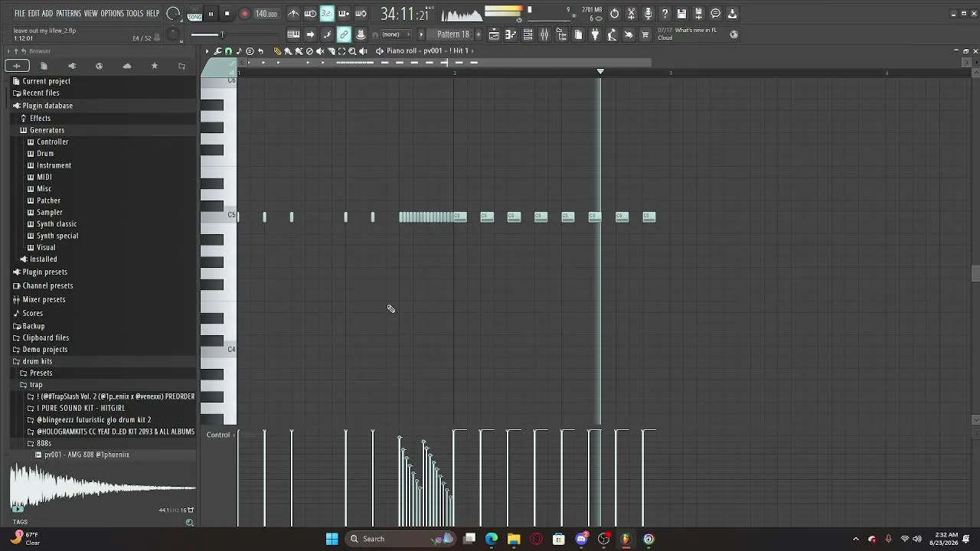Toggle blend recording overdub button
The width and height of the screenshot is (980, 551).
coord(344,14)
